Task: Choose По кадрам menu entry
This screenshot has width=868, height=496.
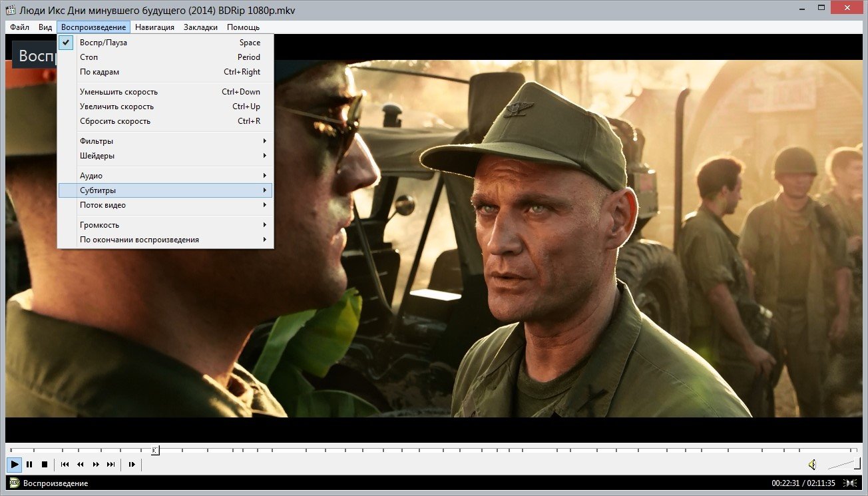Action: (x=166, y=72)
